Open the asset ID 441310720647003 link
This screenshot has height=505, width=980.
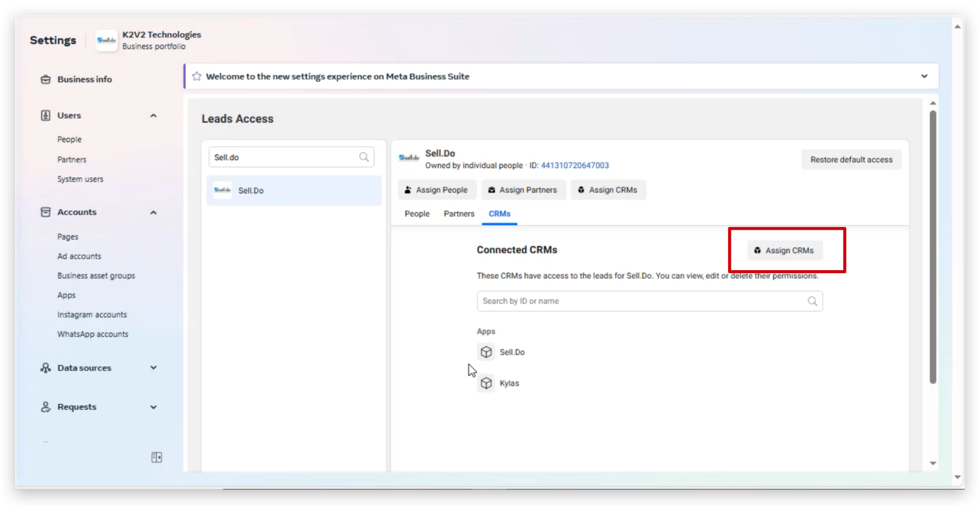[575, 165]
